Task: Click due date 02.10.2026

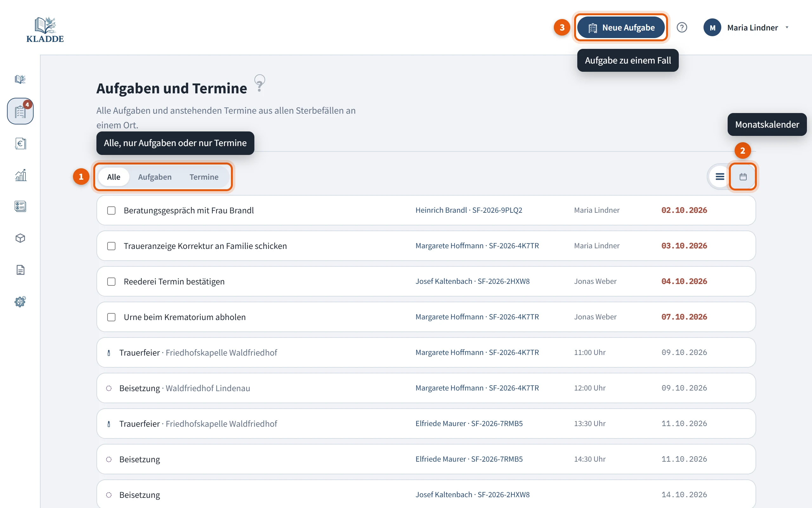Action: pos(684,210)
